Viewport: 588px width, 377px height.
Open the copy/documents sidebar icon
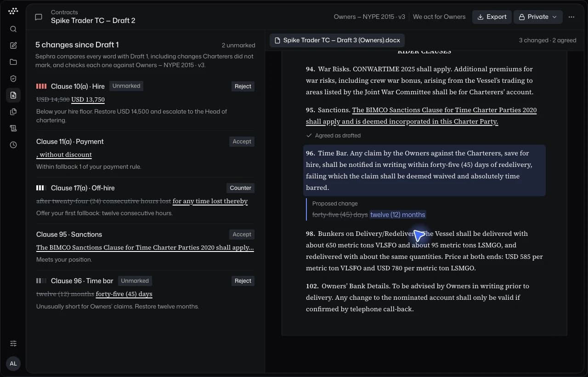13,112
